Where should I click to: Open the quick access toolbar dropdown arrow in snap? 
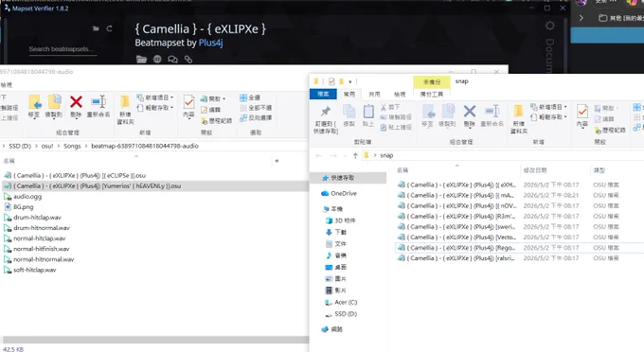click(349, 81)
